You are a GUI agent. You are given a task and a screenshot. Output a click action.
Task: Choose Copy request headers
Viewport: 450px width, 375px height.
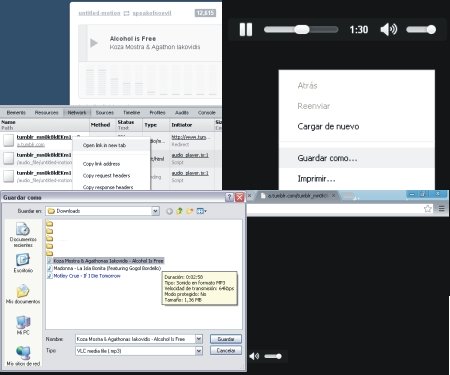(106, 175)
